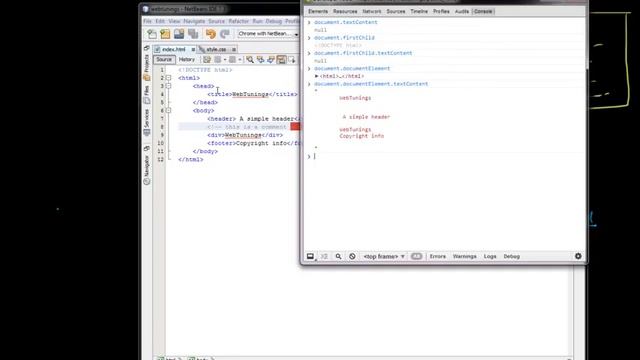This screenshot has width=640, height=360.
Task: Click the footer Copyright info line in editor
Action: point(254,143)
